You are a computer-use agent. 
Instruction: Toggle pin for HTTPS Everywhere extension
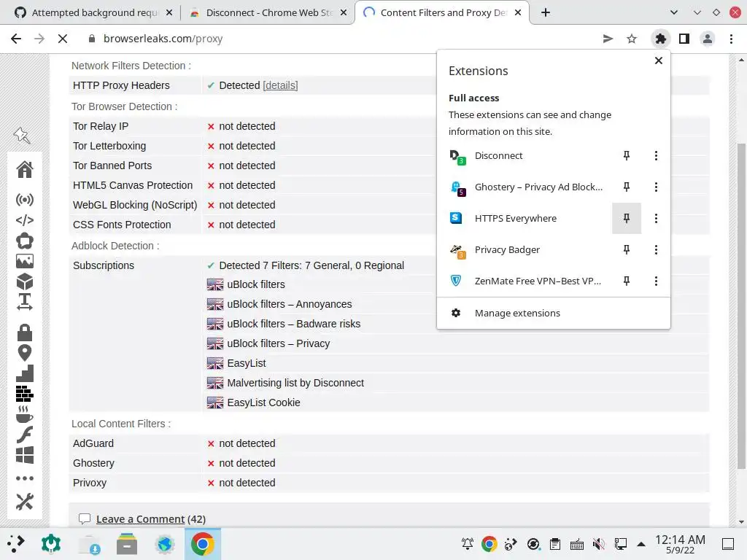coord(627,218)
